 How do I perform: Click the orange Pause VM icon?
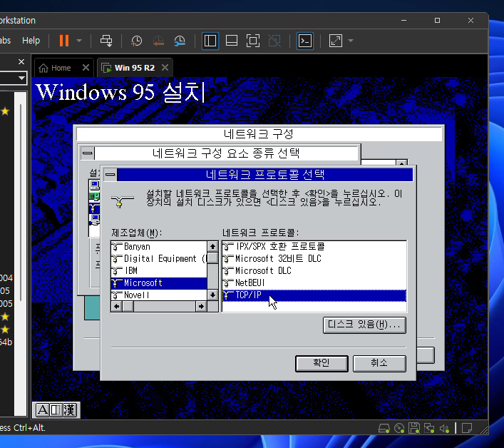(x=64, y=41)
